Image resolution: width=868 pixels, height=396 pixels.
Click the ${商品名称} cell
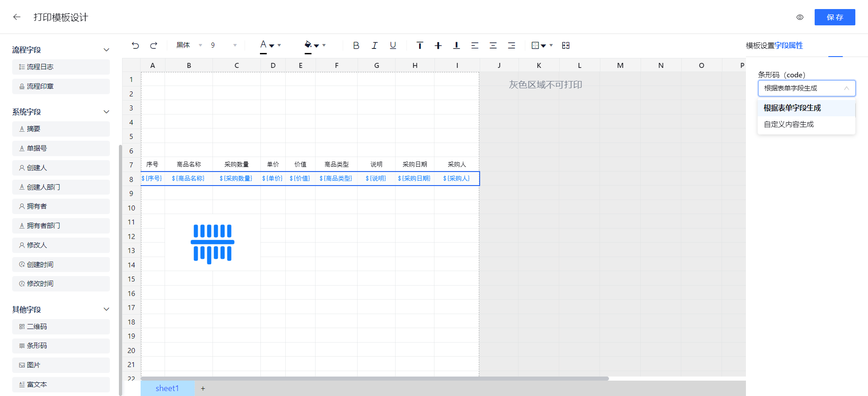(x=189, y=179)
